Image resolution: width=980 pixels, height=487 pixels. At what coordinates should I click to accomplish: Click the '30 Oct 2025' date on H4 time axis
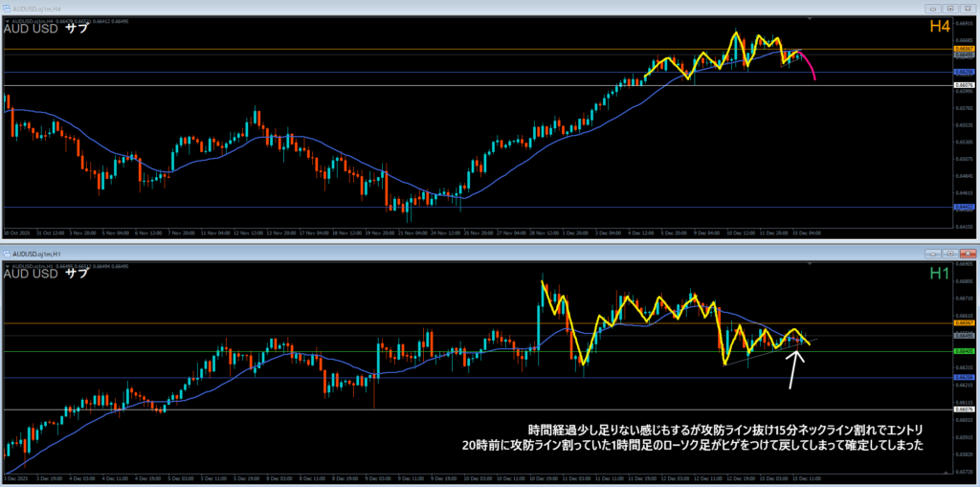pos(16,232)
